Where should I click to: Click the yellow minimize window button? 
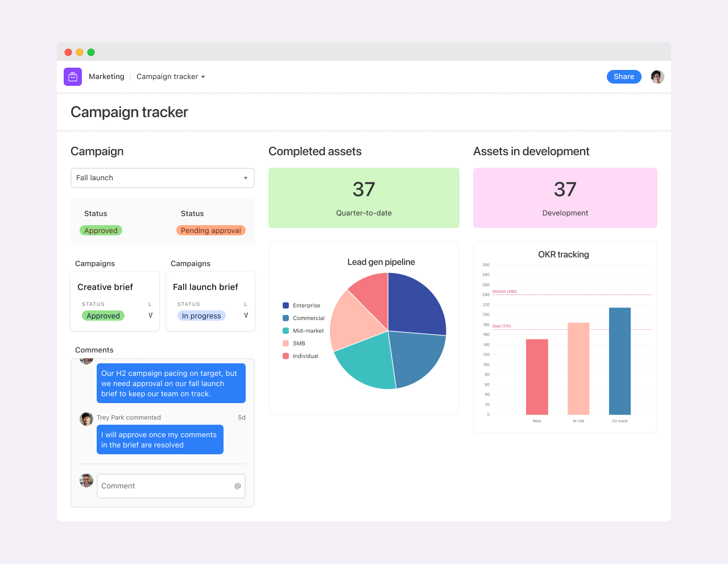[80, 52]
